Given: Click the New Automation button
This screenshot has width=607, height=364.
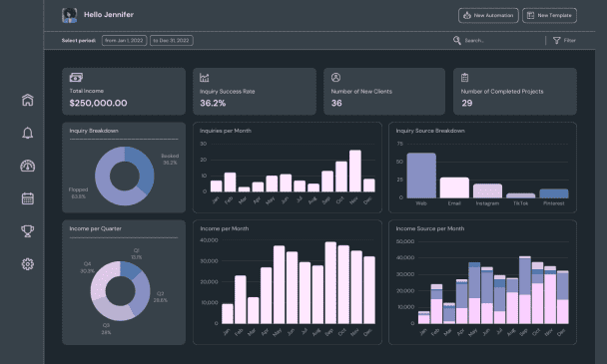Looking at the screenshot, I should pyautogui.click(x=488, y=16).
